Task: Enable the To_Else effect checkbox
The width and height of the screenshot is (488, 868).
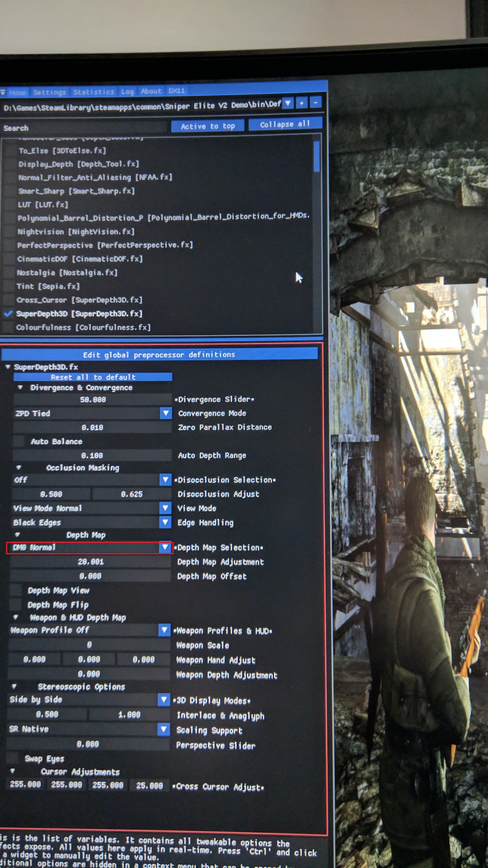Action: click(10, 151)
